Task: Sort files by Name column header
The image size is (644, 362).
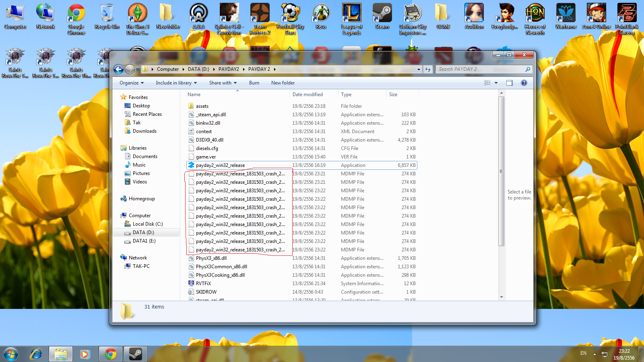Action: click(x=237, y=95)
